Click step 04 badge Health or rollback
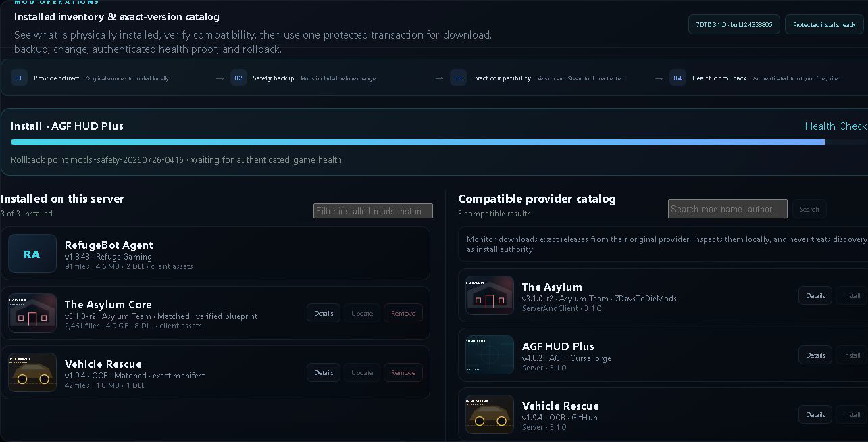The image size is (868, 442). [678, 78]
